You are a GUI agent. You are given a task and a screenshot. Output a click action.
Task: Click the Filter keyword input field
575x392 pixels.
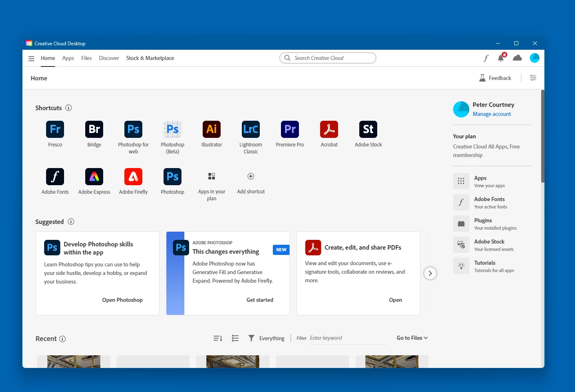coord(347,338)
